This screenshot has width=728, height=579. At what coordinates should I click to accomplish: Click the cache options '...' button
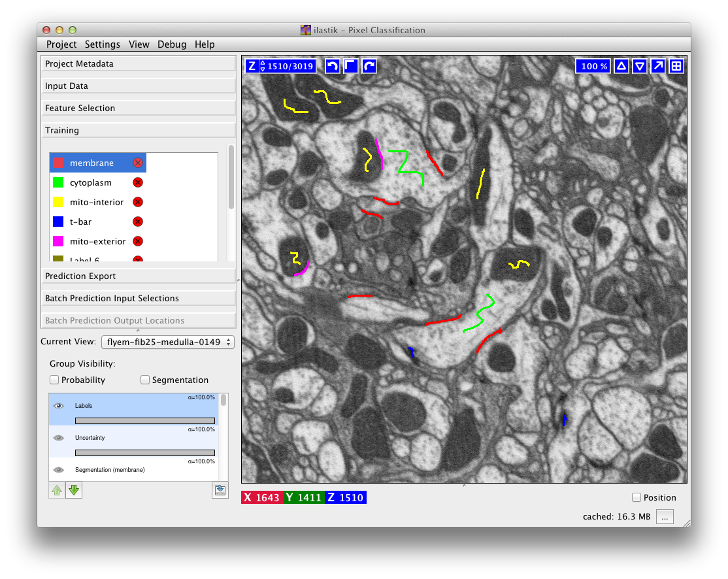coord(664,517)
